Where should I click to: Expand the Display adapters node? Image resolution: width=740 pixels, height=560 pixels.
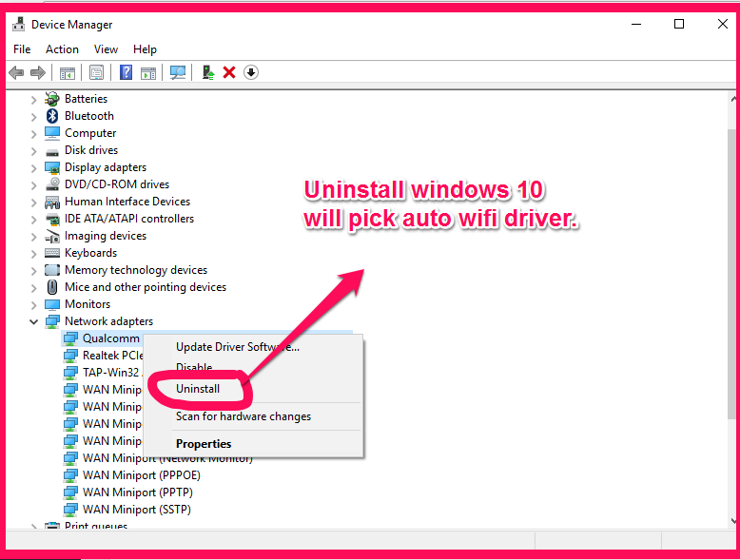pyautogui.click(x=33, y=168)
